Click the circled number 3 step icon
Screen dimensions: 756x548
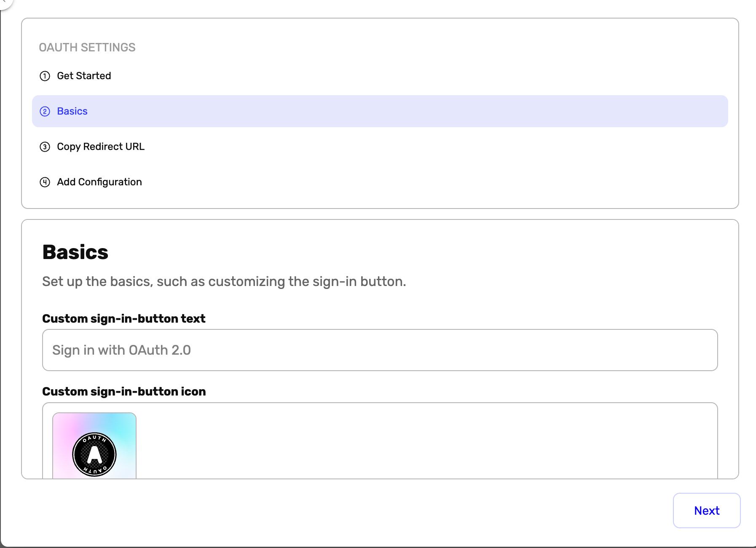point(45,147)
